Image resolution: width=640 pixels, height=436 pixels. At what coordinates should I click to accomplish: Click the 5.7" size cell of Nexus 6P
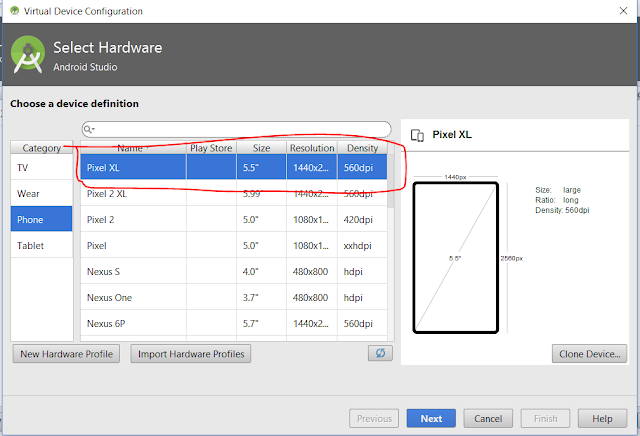tap(261, 323)
